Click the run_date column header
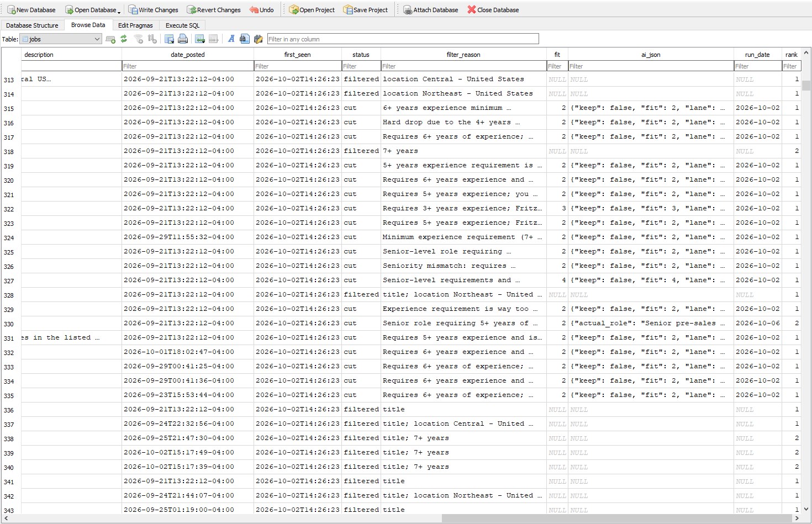 [757, 55]
